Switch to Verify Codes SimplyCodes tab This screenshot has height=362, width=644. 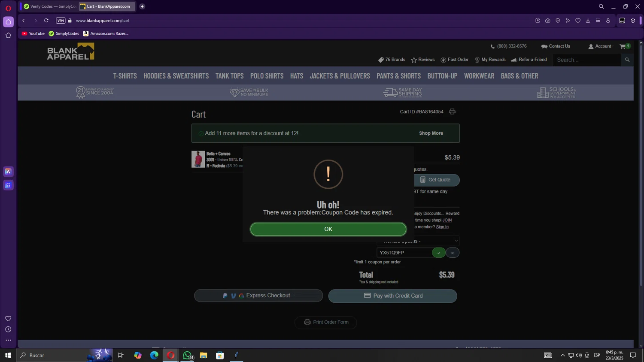[49, 6]
